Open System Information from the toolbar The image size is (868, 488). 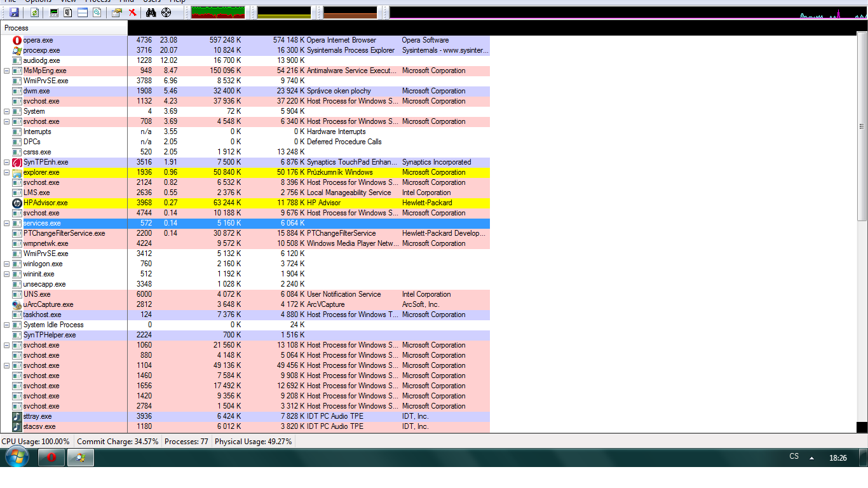pos(54,13)
